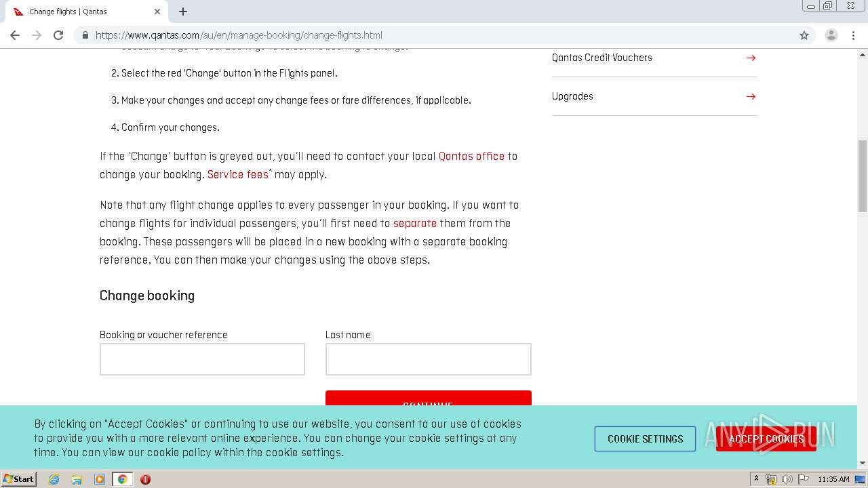Select the Change flights | Qantas tab
Viewport: 868px width, 488px height.
pos(87,12)
